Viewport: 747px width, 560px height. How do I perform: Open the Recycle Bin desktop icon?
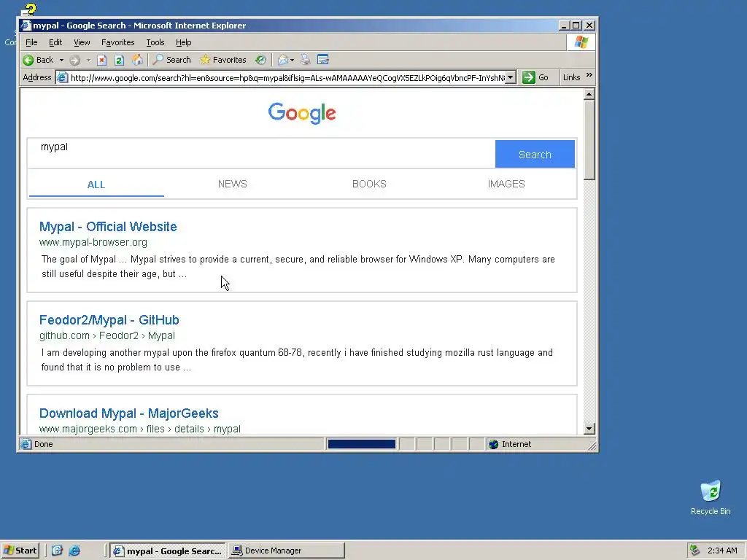click(711, 497)
